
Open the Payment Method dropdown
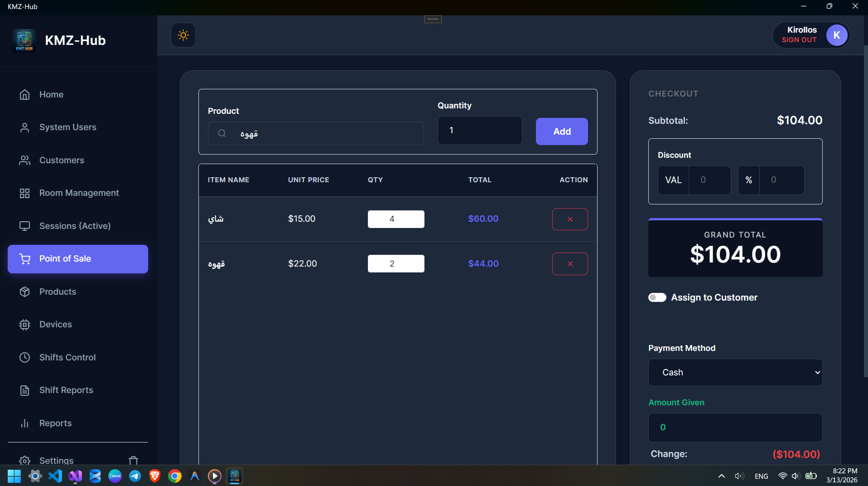pyautogui.click(x=734, y=372)
